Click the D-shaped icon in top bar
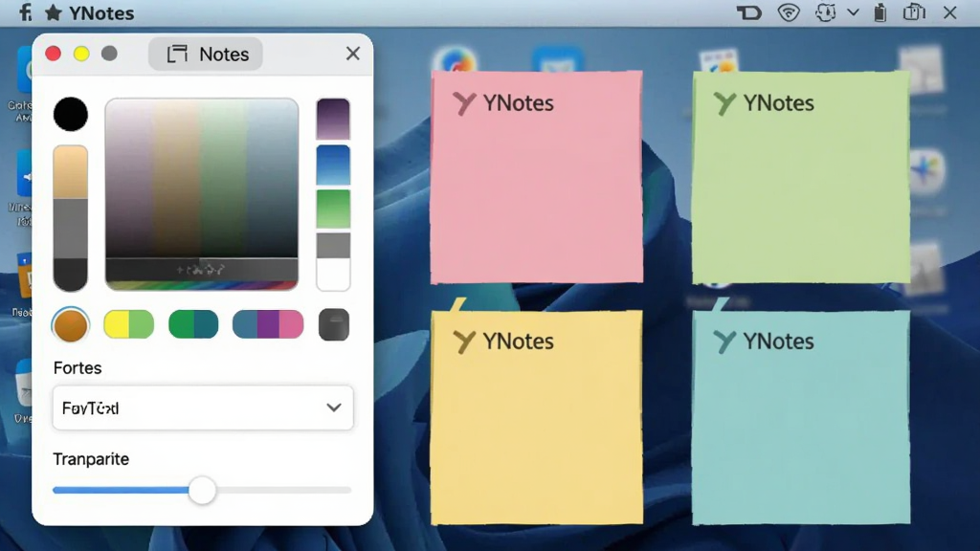This screenshot has width=980, height=551. click(x=749, y=12)
